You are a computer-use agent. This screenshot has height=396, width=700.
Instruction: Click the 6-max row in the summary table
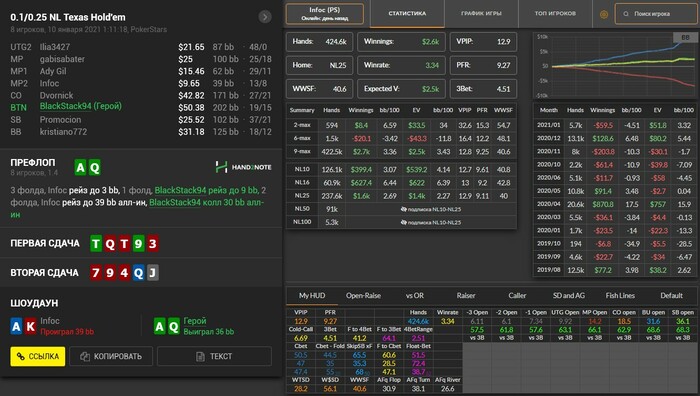pos(401,138)
